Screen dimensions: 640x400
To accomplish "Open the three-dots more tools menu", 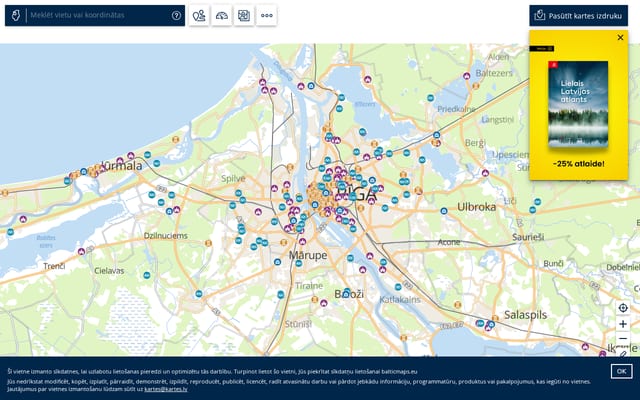I will tap(267, 16).
